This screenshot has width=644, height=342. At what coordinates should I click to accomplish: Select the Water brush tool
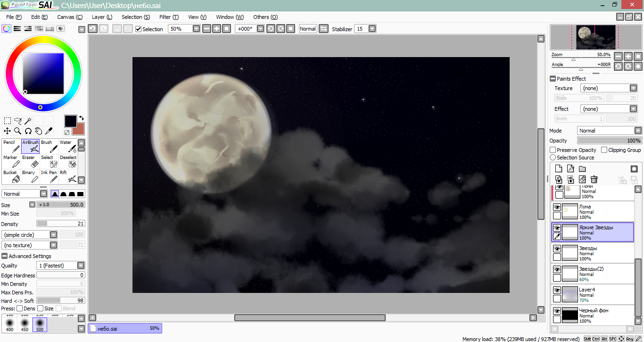point(68,146)
